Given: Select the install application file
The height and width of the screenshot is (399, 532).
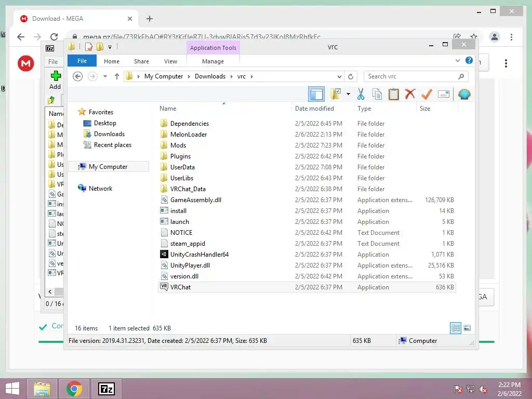Looking at the screenshot, I should [179, 211].
